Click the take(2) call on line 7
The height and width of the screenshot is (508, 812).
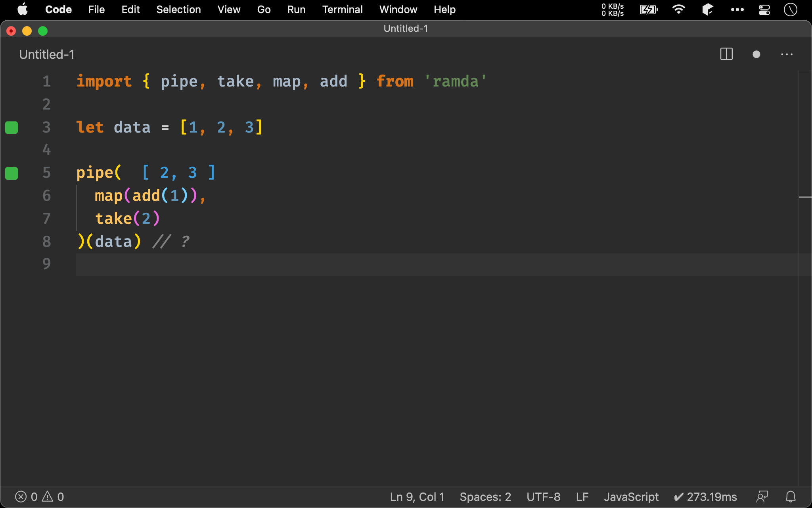point(127,219)
